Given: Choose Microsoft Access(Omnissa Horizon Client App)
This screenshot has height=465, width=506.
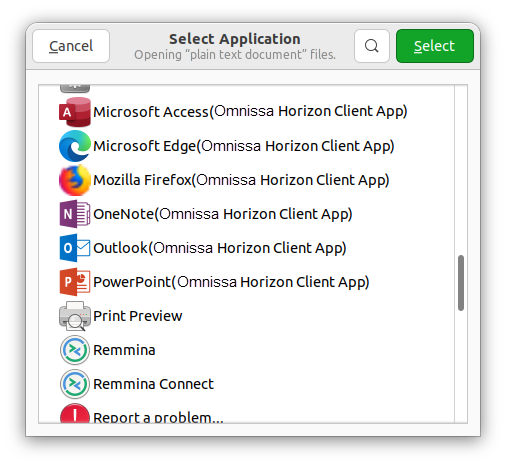Looking at the screenshot, I should click(250, 112).
